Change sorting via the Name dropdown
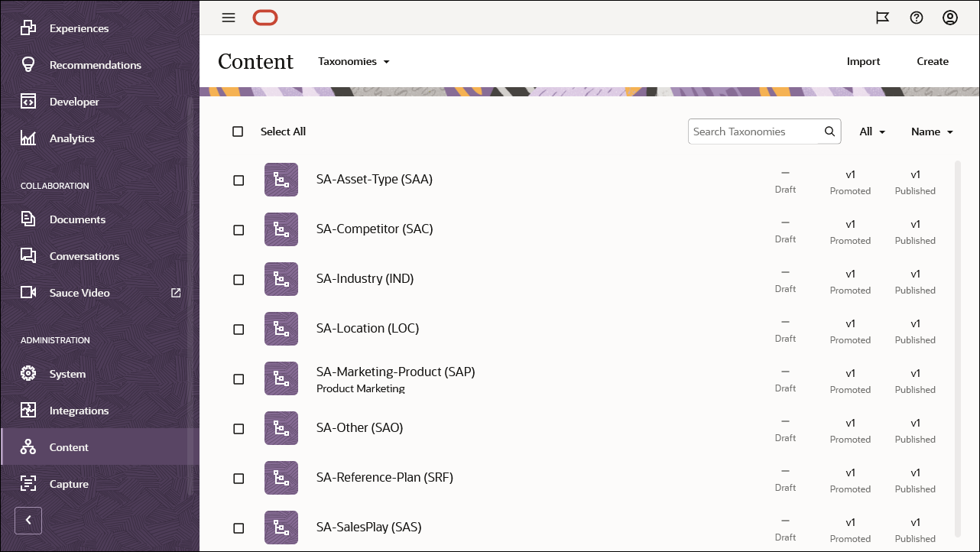 tap(931, 132)
